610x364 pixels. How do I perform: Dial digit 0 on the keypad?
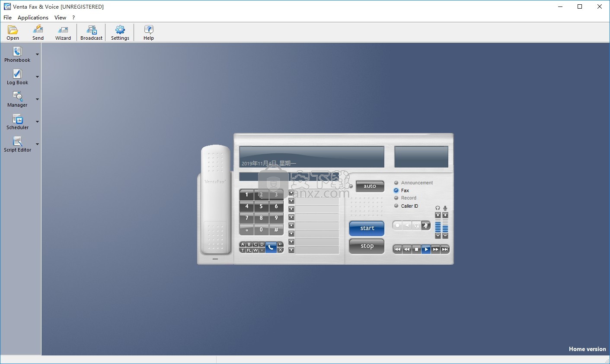[261, 230]
